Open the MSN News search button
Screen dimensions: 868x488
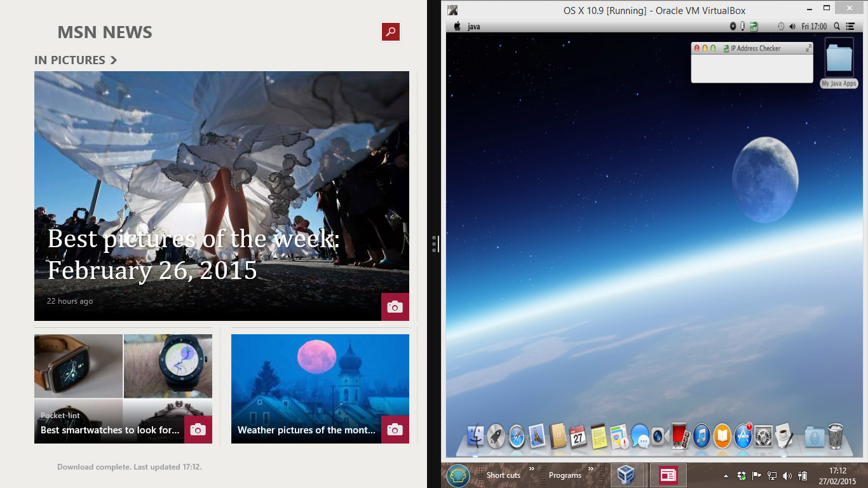coord(391,32)
